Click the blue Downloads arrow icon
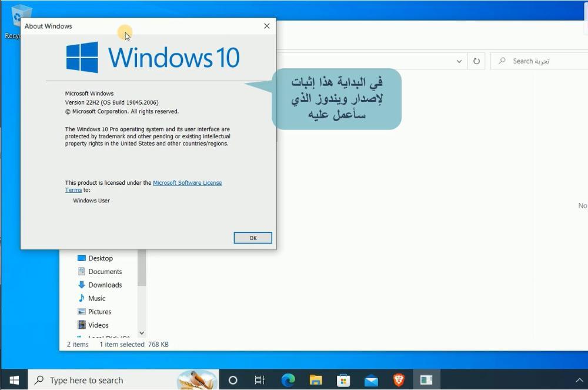 tap(81, 285)
